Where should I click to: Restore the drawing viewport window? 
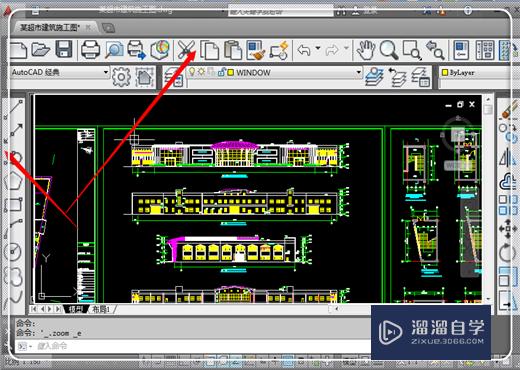(x=460, y=104)
